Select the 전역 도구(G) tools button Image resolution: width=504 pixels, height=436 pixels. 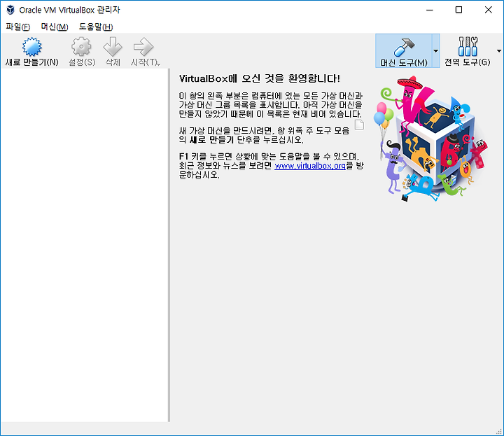(468, 51)
